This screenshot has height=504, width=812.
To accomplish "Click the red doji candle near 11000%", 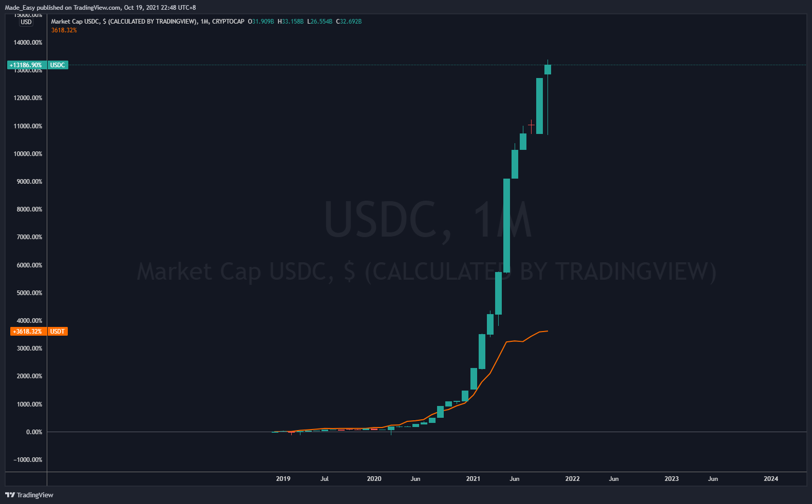I will 531,125.
